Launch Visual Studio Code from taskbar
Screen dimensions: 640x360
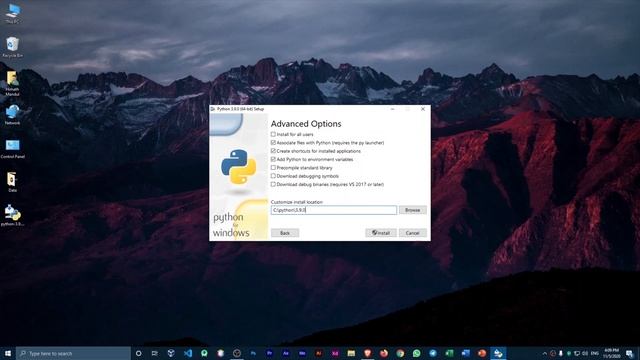pyautogui.click(x=188, y=353)
